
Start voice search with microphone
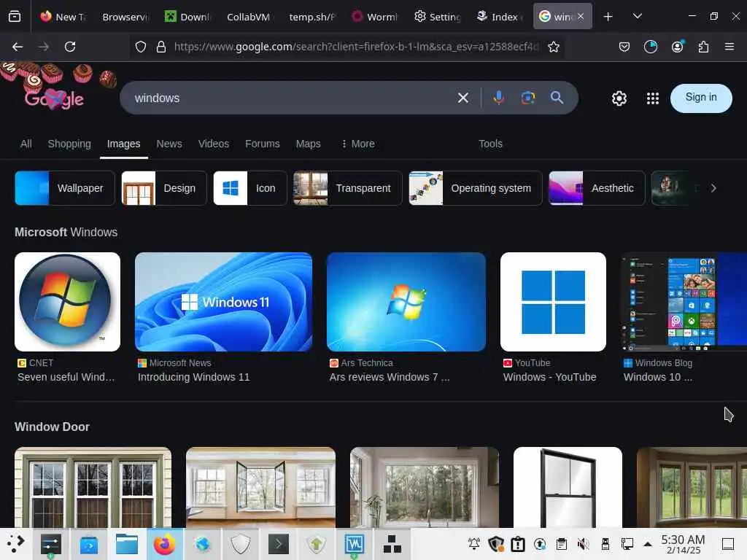point(498,98)
